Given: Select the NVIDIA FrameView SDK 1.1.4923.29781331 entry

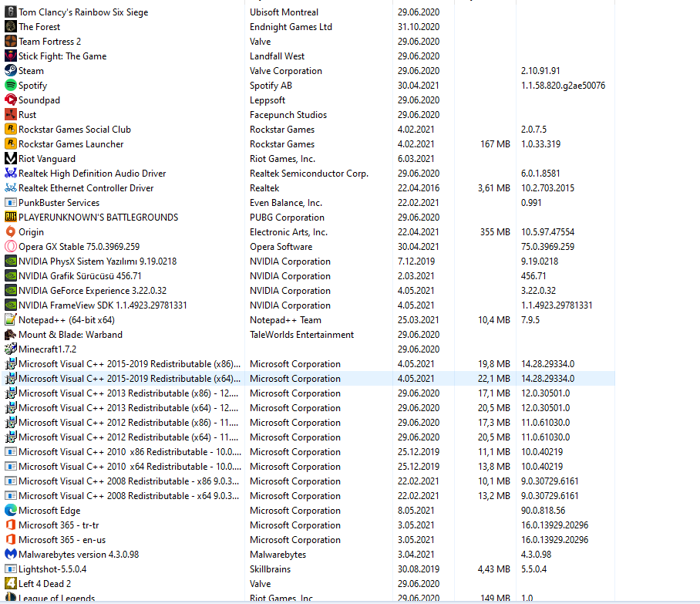Looking at the screenshot, I should pos(309,305).
